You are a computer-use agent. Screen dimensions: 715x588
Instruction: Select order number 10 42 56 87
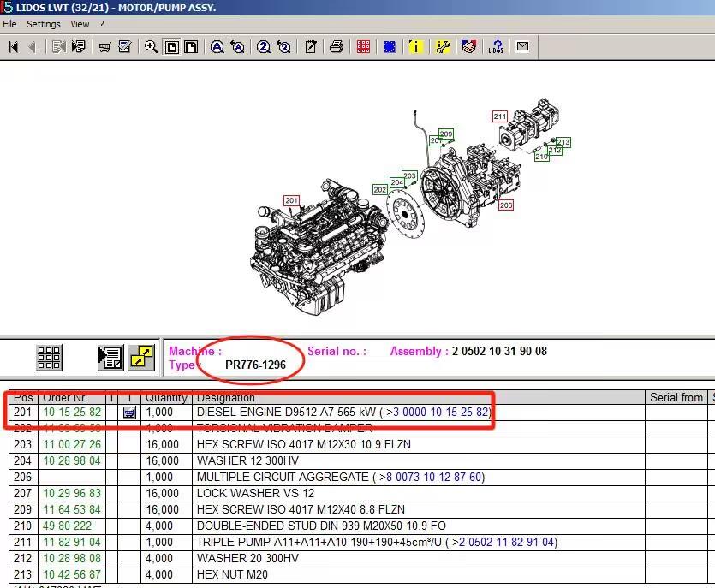tap(72, 575)
